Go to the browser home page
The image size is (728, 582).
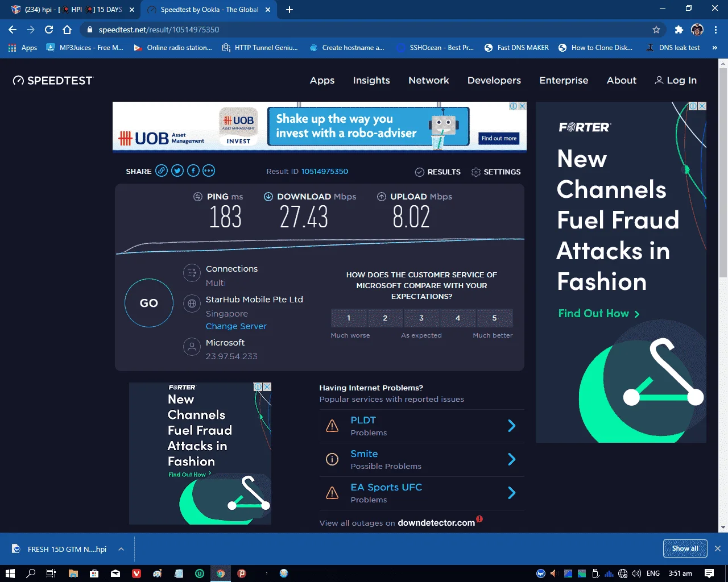[x=67, y=30]
